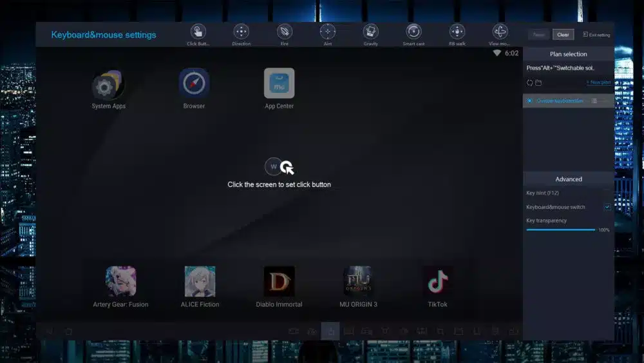Click the W key click-button marker
This screenshot has width=644, height=363.
click(274, 166)
